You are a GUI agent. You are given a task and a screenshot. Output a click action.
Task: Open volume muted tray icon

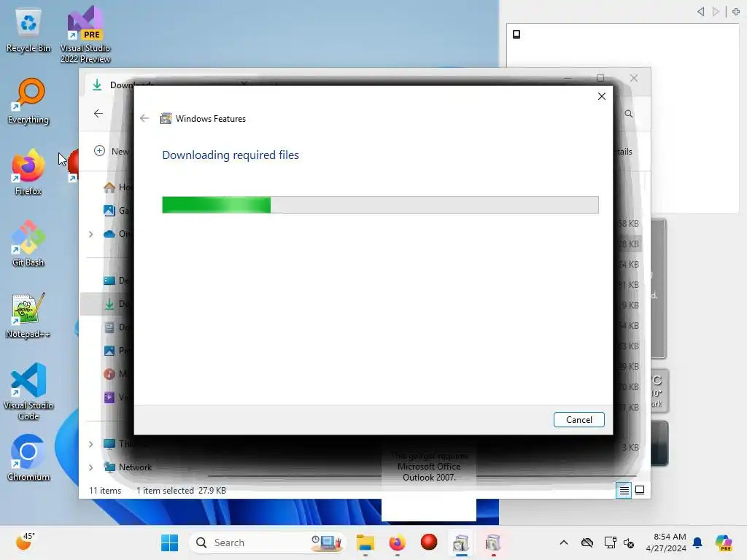pyautogui.click(x=629, y=542)
